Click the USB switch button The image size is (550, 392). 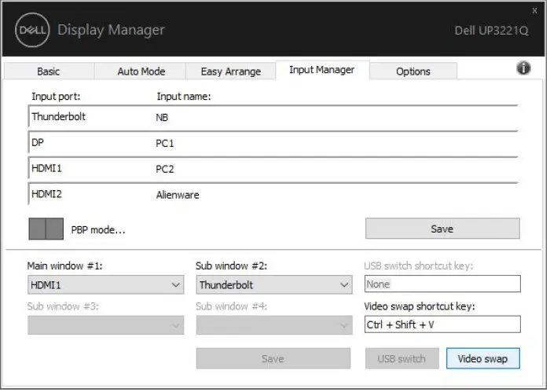tap(402, 359)
